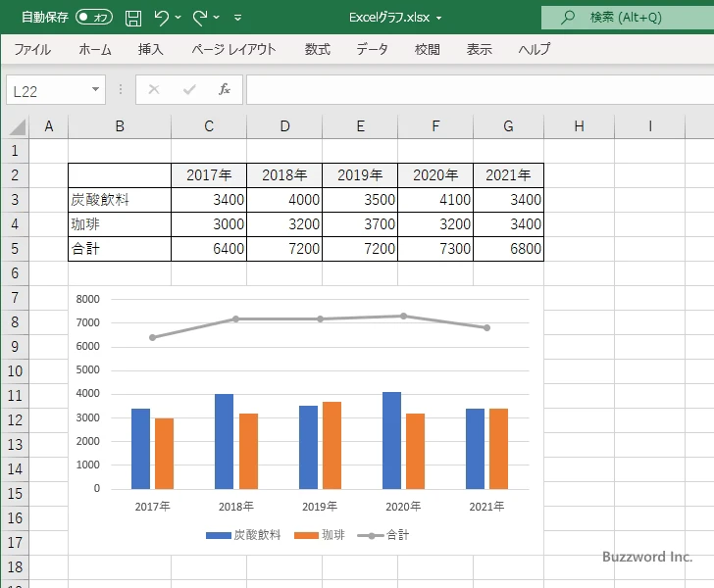Switch to the 挿入 tab
The height and width of the screenshot is (588, 714).
pos(151,49)
